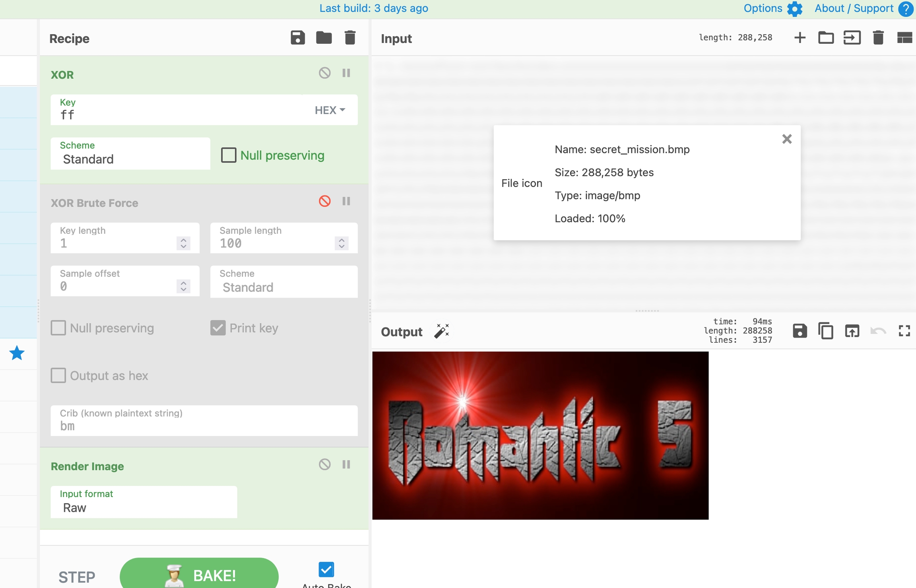Uncheck the Print key option
916x588 pixels.
218,328
